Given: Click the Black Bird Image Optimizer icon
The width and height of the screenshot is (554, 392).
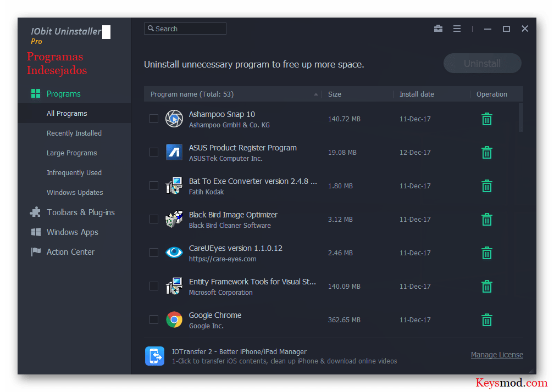Looking at the screenshot, I should (174, 220).
